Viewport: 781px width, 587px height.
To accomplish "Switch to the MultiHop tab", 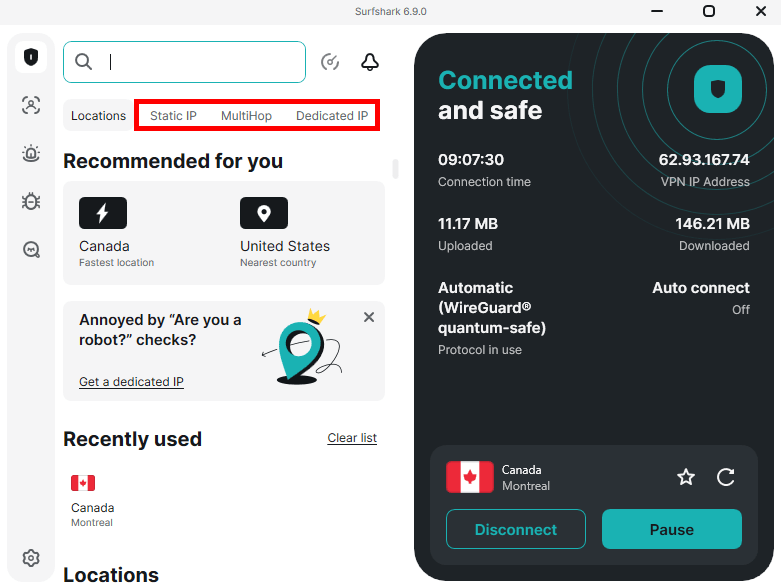I will coord(247,116).
